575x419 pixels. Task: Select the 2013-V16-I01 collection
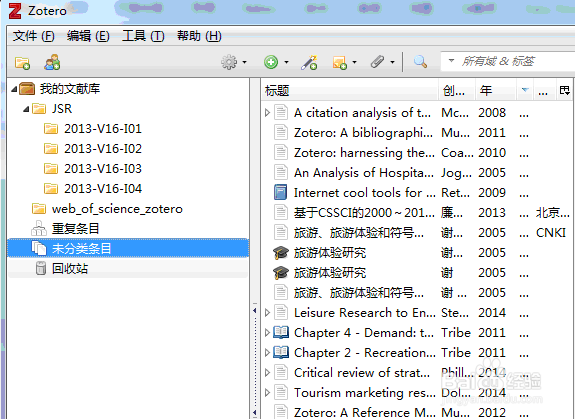click(103, 129)
